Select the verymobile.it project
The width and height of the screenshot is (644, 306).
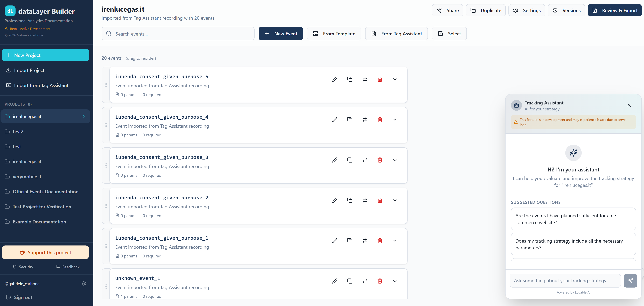pyautogui.click(x=27, y=177)
